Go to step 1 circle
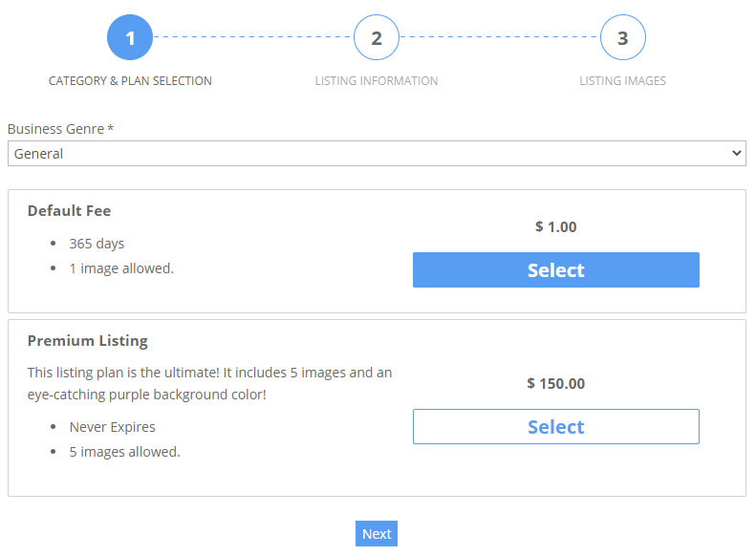The width and height of the screenshot is (756, 556). tap(130, 37)
